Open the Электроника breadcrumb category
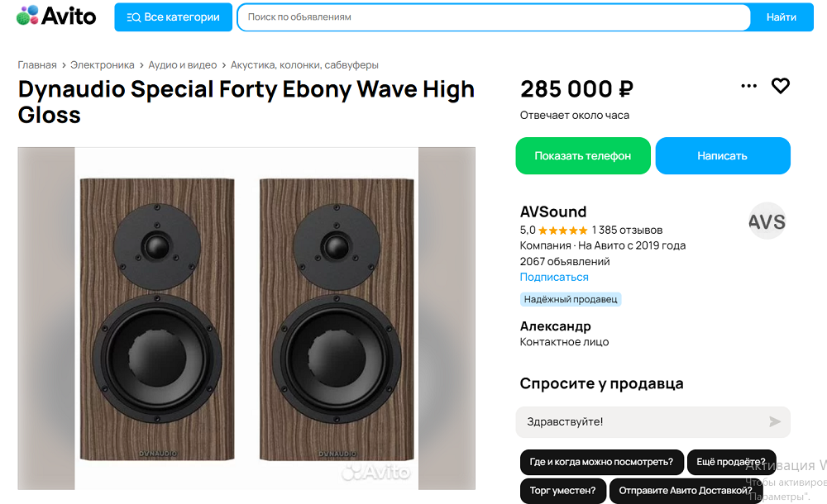The height and width of the screenshot is (504, 827). tap(102, 65)
